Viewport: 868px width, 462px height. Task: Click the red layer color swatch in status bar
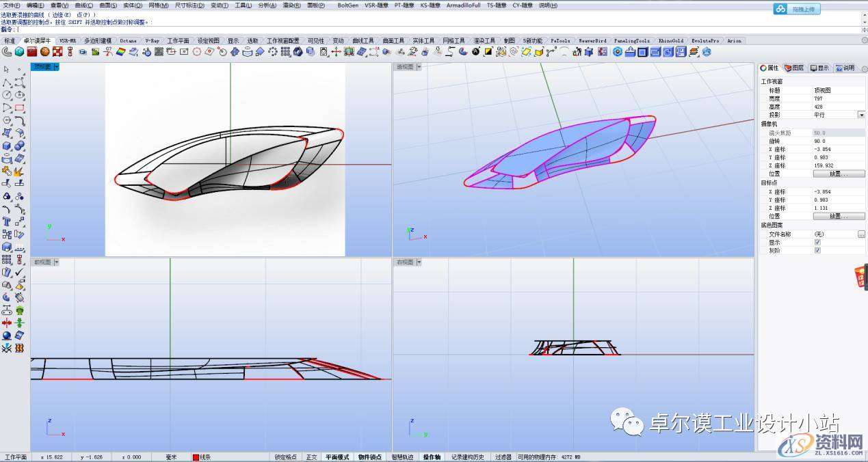coord(196,457)
